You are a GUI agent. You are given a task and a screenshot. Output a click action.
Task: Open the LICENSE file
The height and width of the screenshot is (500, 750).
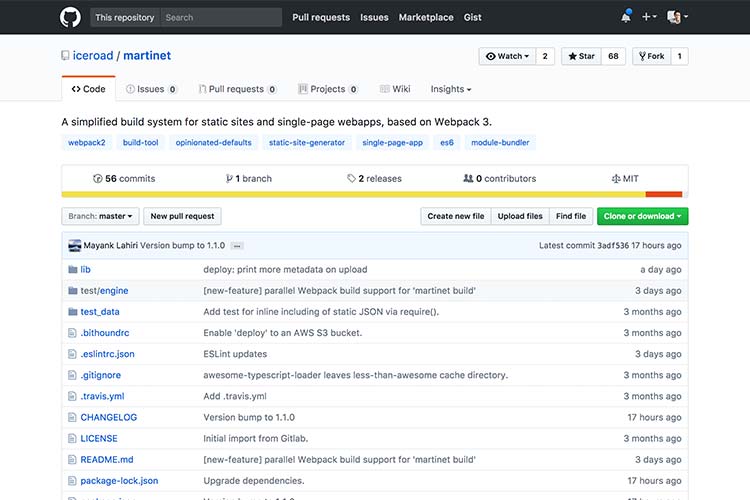click(x=99, y=438)
